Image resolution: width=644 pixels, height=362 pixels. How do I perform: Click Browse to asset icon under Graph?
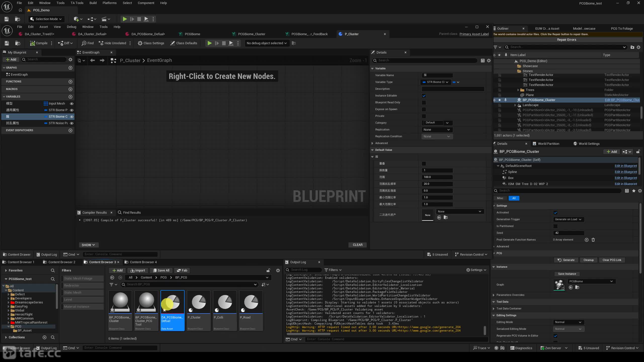point(577,287)
